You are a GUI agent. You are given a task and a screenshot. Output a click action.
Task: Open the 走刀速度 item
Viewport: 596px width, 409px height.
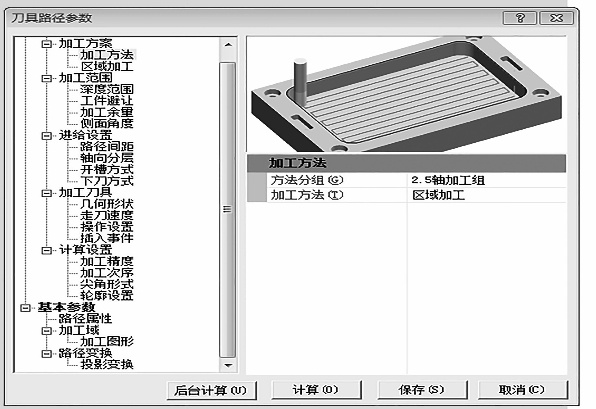107,216
